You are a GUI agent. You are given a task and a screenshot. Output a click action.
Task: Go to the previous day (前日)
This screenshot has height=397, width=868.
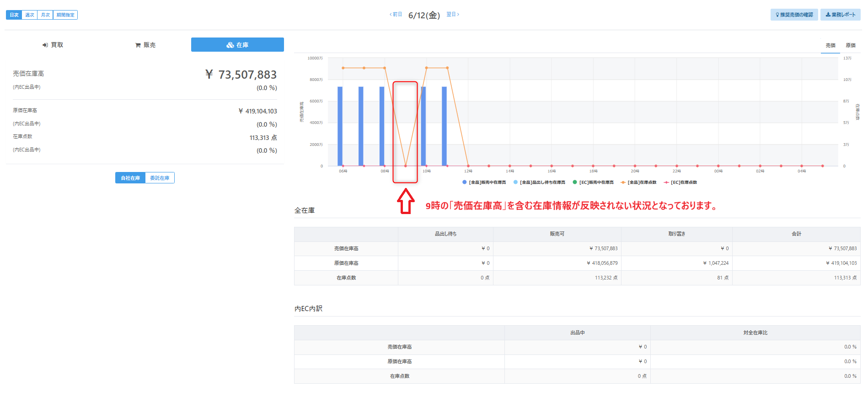396,15
